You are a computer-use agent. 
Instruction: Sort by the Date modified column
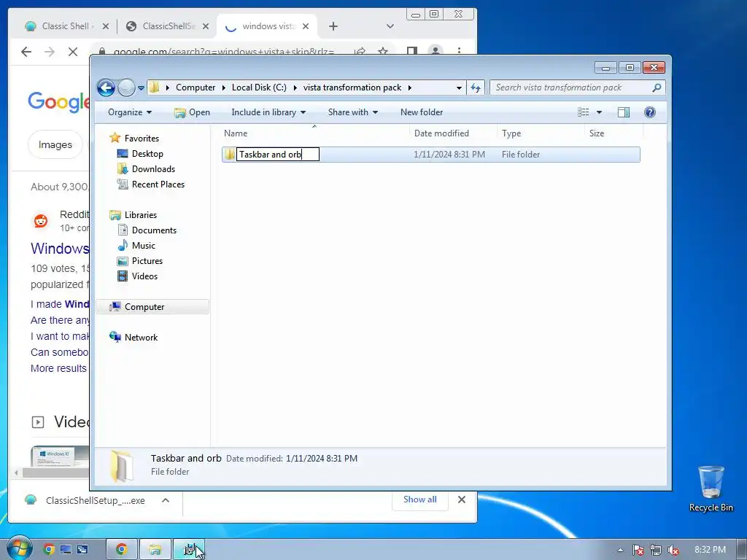[452, 133]
